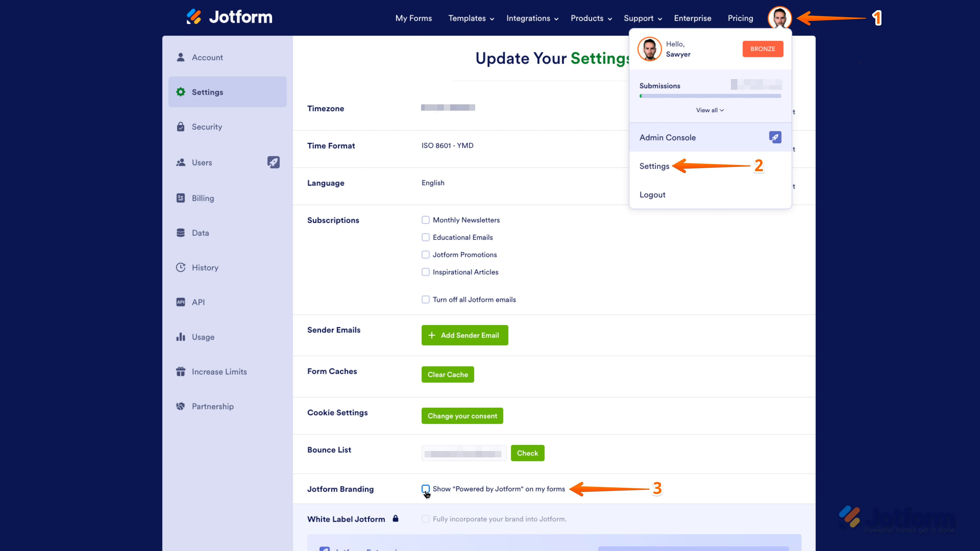The height and width of the screenshot is (551, 980).
Task: Click the Add Sender Email button
Action: (464, 335)
